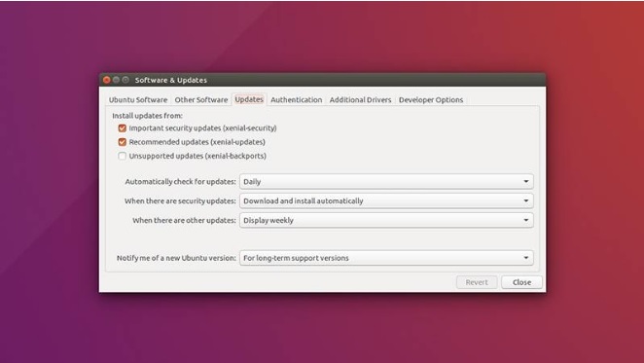The image size is (644, 363).
Task: Disable Recommended updates (xenial-updates) checkbox
Action: (122, 142)
